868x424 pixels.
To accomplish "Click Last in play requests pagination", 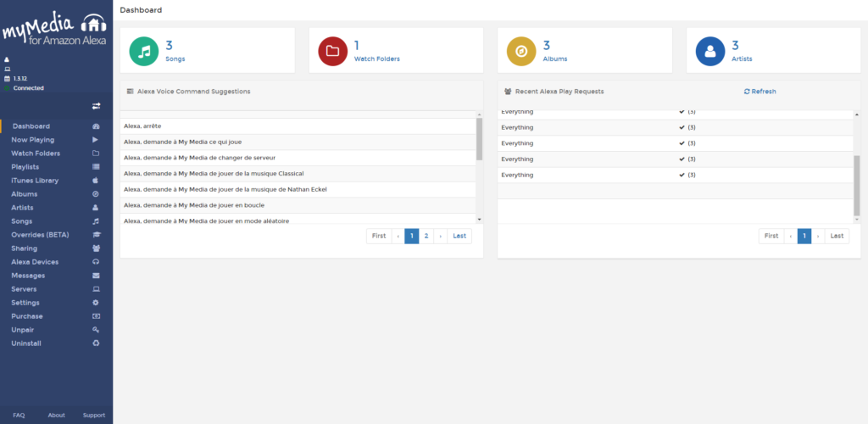I will pyautogui.click(x=837, y=236).
